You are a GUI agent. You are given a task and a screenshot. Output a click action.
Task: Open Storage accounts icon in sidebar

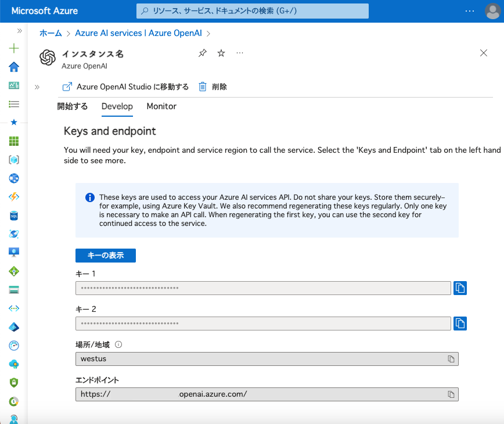click(x=14, y=290)
